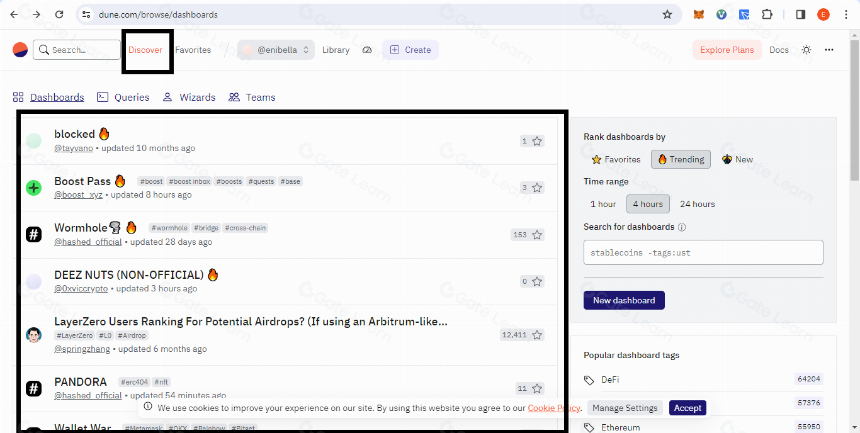Toggle the browser side panel icon
This screenshot has width=860, height=433.
[800, 15]
